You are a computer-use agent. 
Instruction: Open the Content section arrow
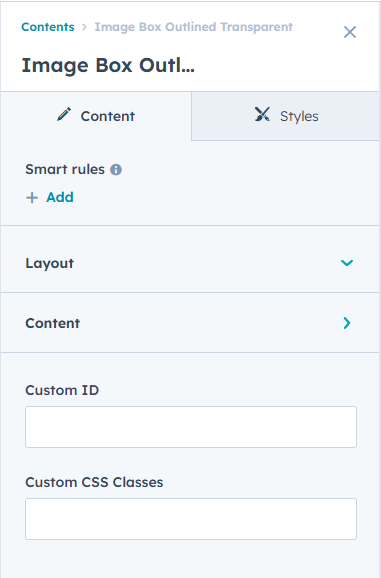click(x=347, y=323)
